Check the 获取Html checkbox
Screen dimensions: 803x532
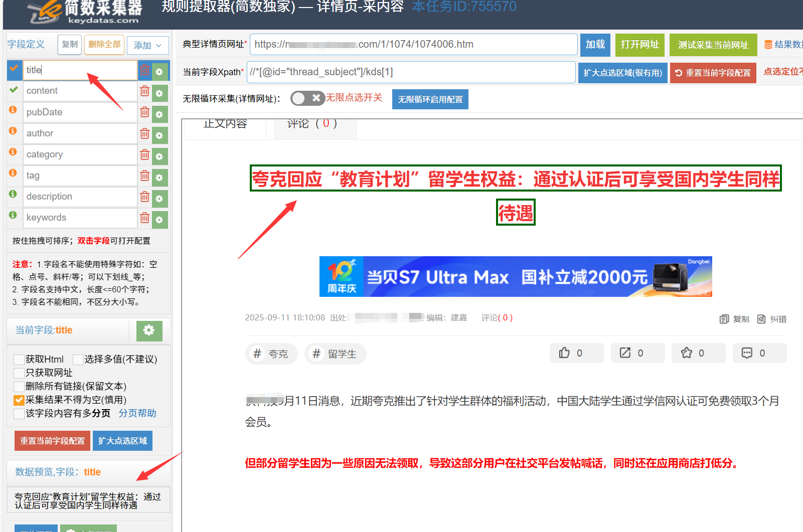pyautogui.click(x=19, y=360)
